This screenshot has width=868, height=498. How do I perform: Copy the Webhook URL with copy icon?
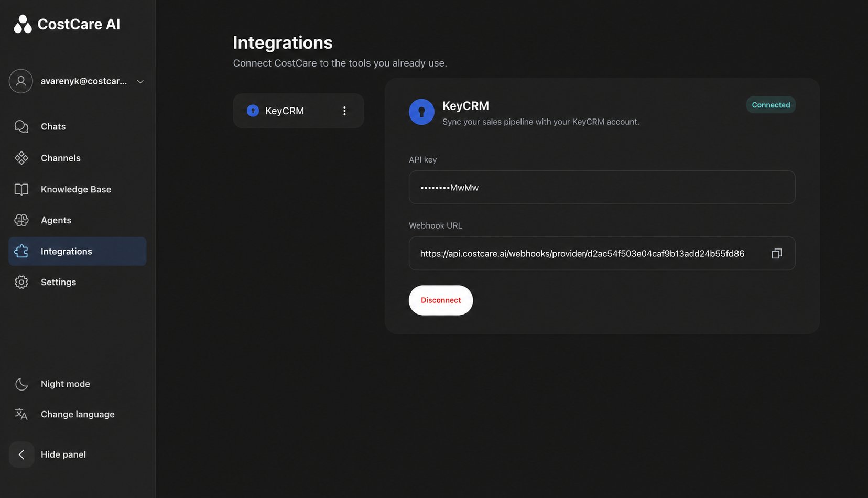[777, 254]
